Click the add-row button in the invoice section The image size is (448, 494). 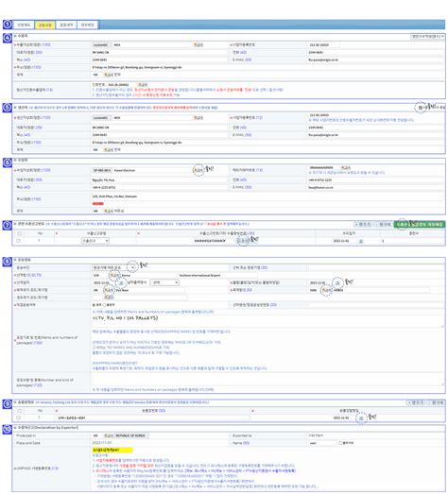coord(416,402)
